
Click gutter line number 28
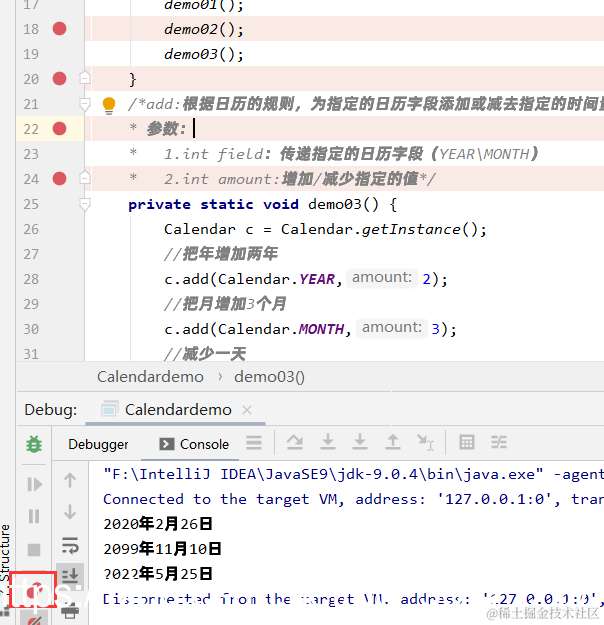pos(31,279)
